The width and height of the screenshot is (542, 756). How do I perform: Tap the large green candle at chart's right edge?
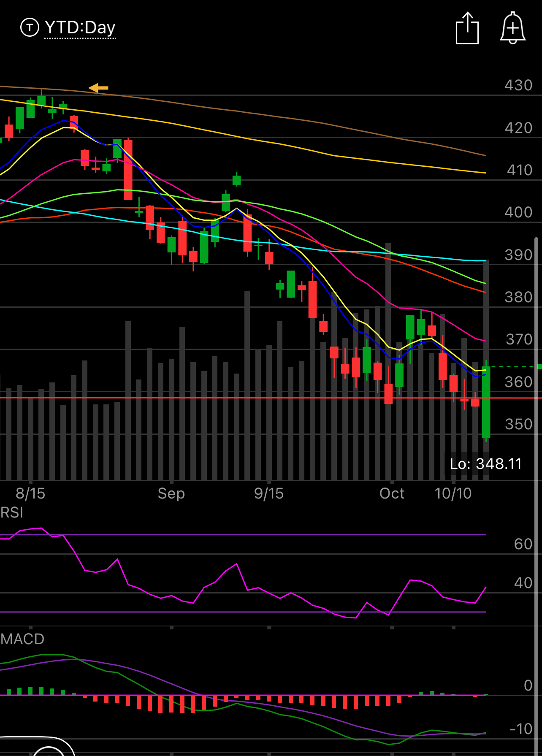point(486,402)
